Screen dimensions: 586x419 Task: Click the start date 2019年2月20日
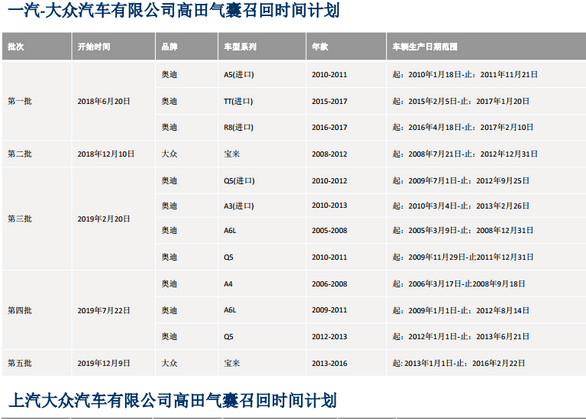(104, 219)
